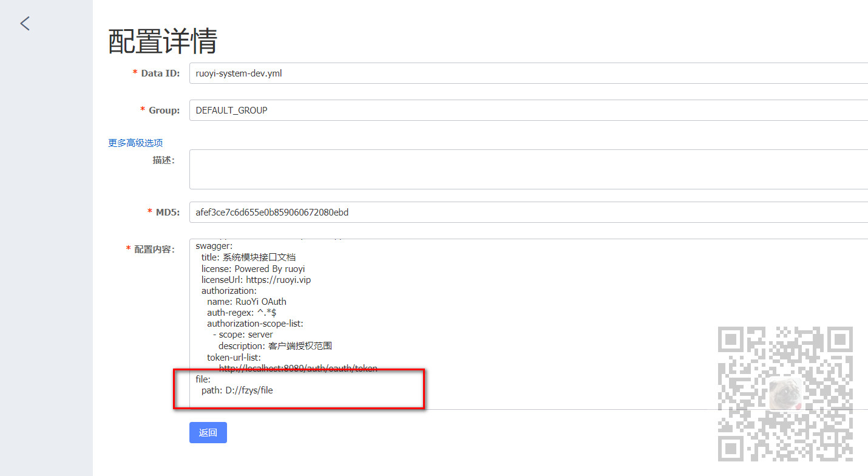Click the 'description: 客户端授权范围' line
The height and width of the screenshot is (476, 868).
(x=275, y=345)
